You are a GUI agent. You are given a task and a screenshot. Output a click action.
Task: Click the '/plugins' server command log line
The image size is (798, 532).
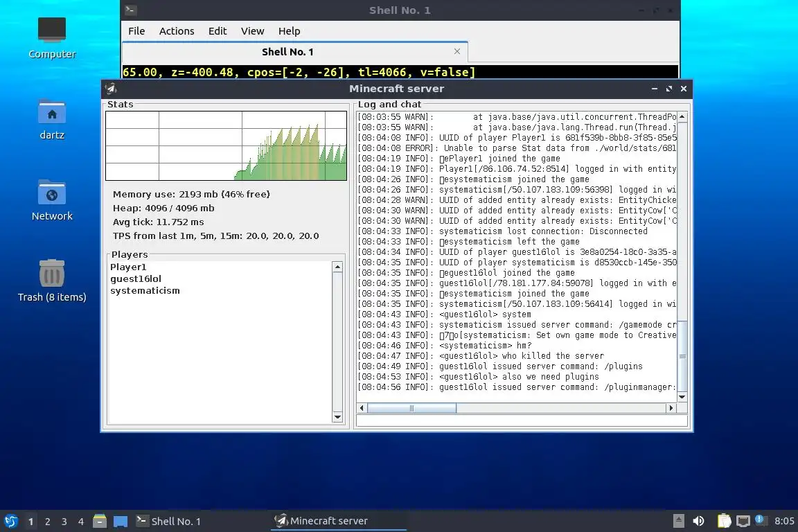pos(500,366)
